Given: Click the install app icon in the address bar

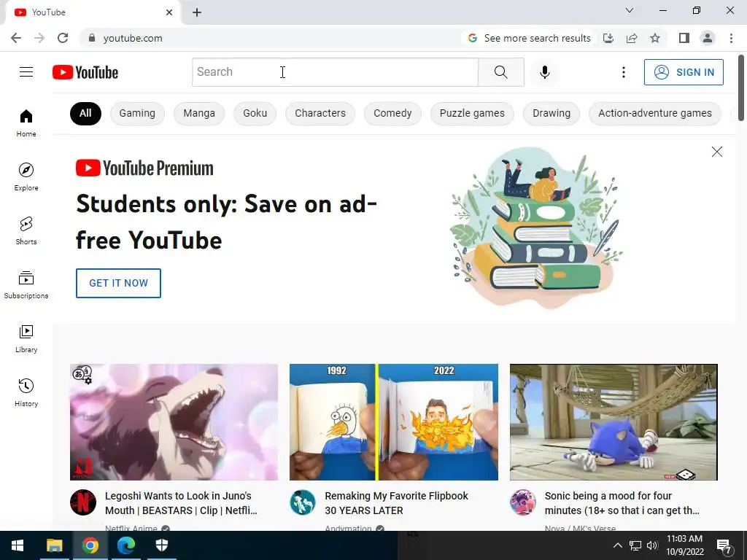Looking at the screenshot, I should click(608, 38).
